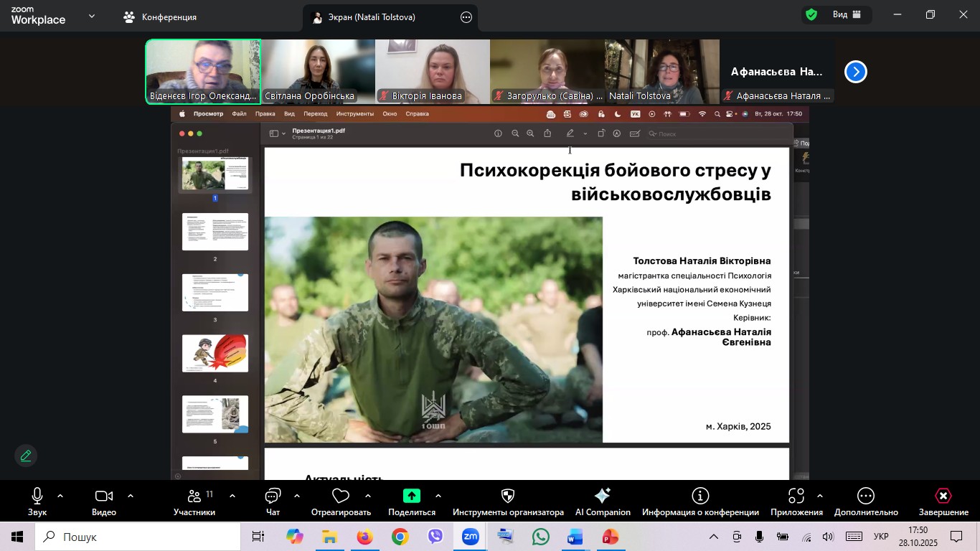Open the Reactions heart icon
Viewport: 980px width, 551px height.
coord(341,501)
